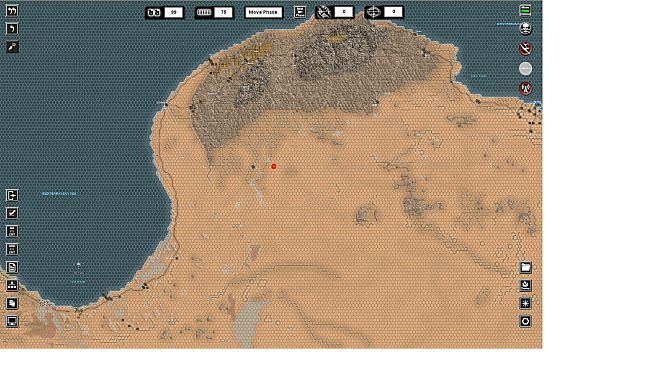This screenshot has width=651, height=366.
Task: Open the document page icon
Action: point(12,267)
